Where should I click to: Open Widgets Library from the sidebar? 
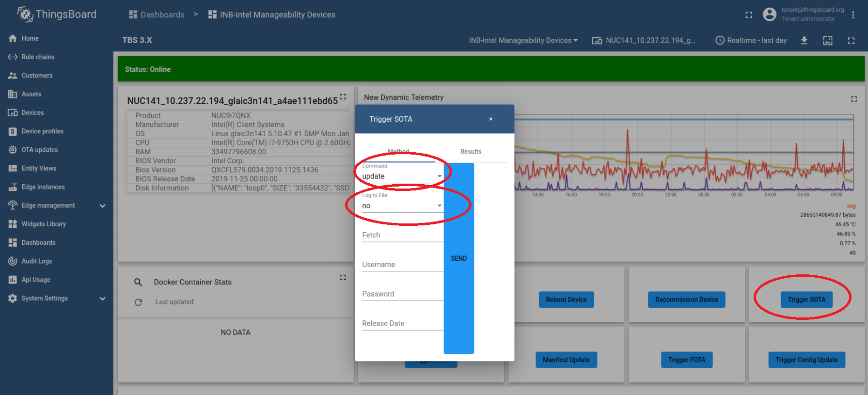[x=44, y=224]
